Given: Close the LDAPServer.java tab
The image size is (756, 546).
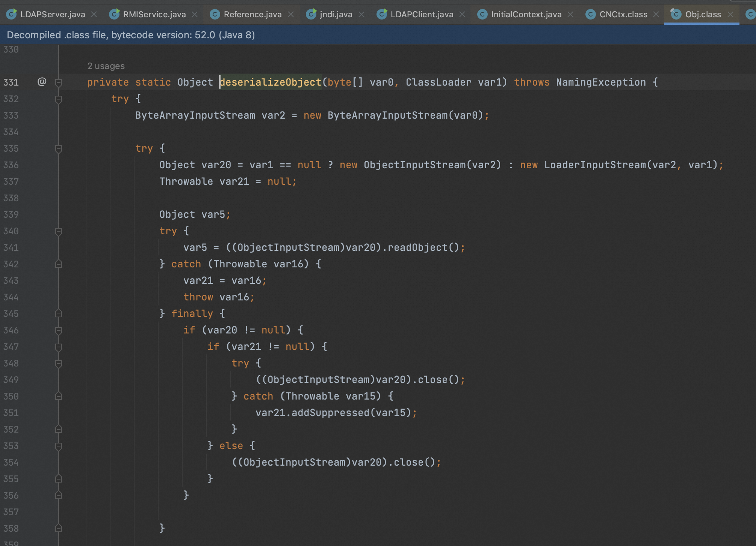Looking at the screenshot, I should click(x=94, y=14).
